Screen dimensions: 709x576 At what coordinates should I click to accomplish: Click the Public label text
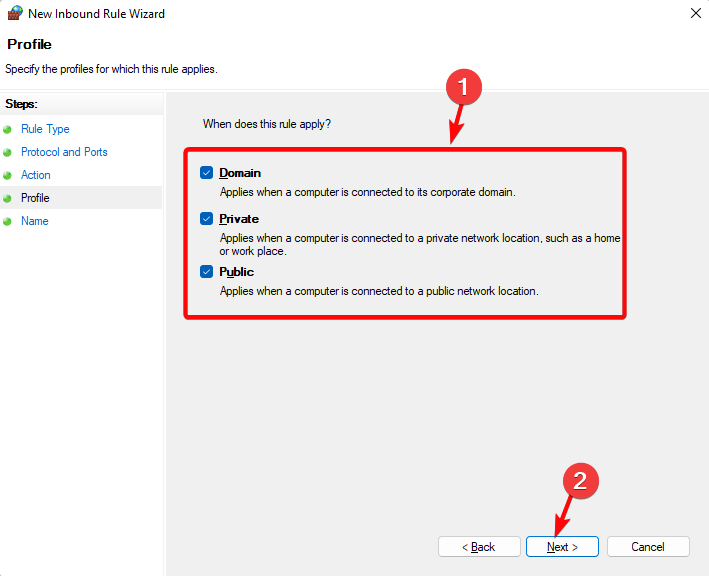(236, 272)
